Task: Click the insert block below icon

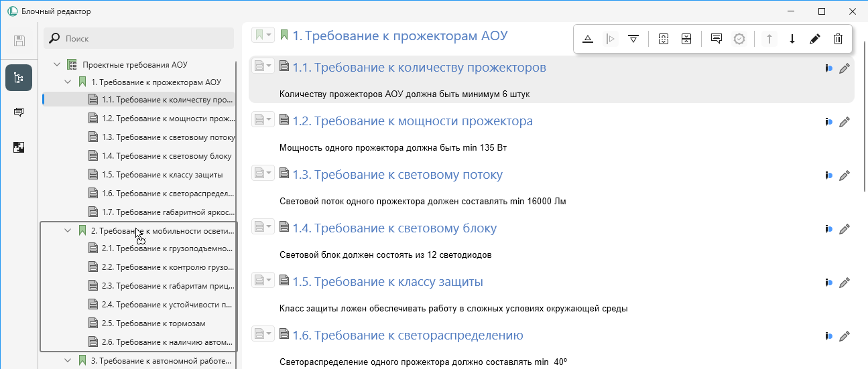Action: pyautogui.click(x=633, y=39)
